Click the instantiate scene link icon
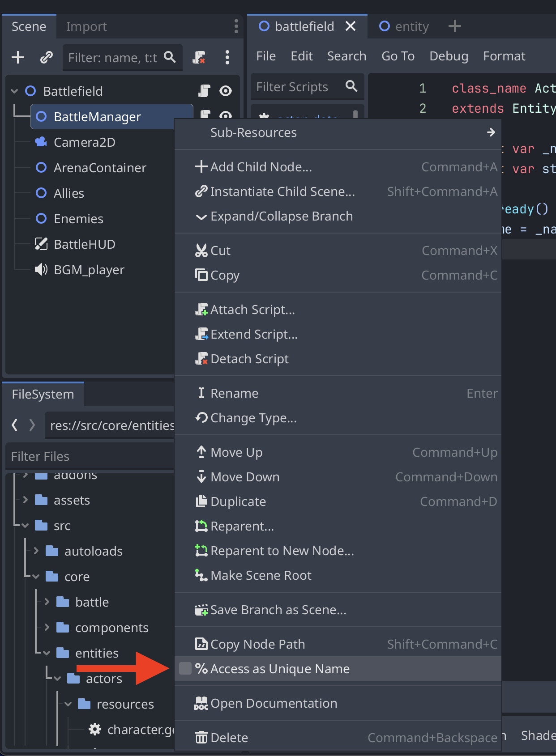The width and height of the screenshot is (556, 756). [47, 57]
